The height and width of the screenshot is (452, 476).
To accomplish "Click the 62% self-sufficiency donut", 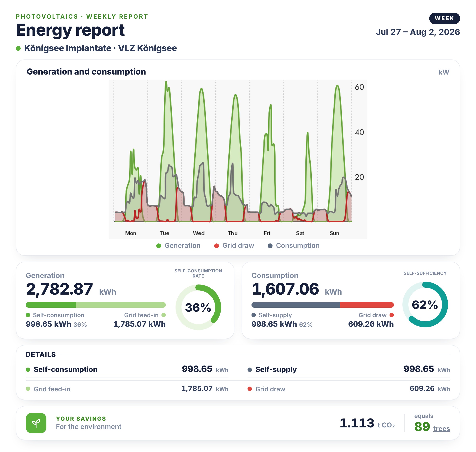I will click(425, 305).
